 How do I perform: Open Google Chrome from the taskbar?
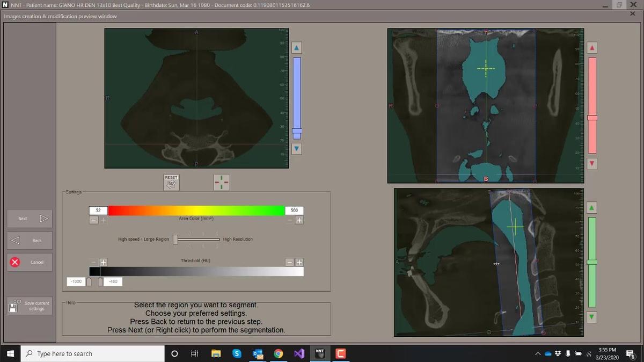tap(279, 353)
